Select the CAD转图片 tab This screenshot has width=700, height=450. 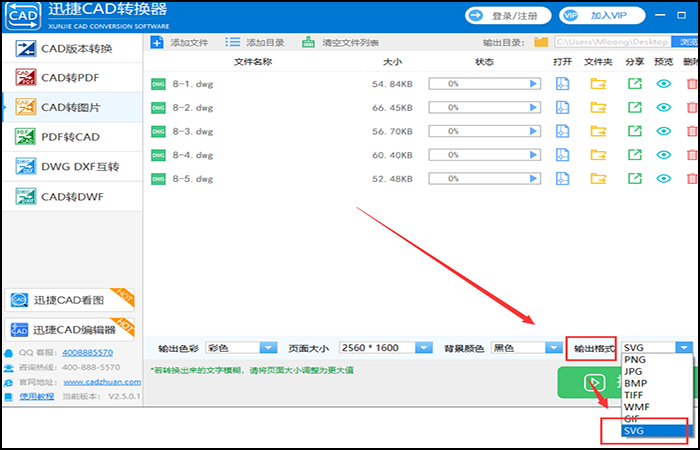[72, 107]
